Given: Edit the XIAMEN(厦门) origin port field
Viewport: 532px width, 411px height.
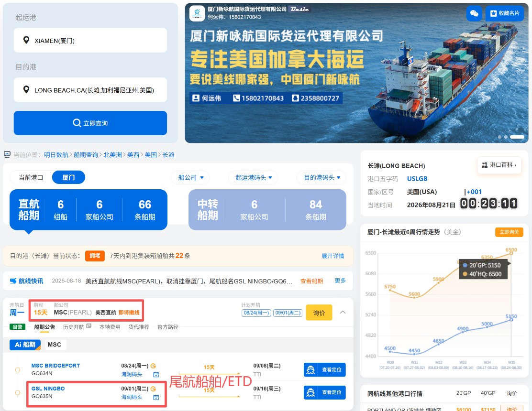Looking at the screenshot, I should coord(90,40).
